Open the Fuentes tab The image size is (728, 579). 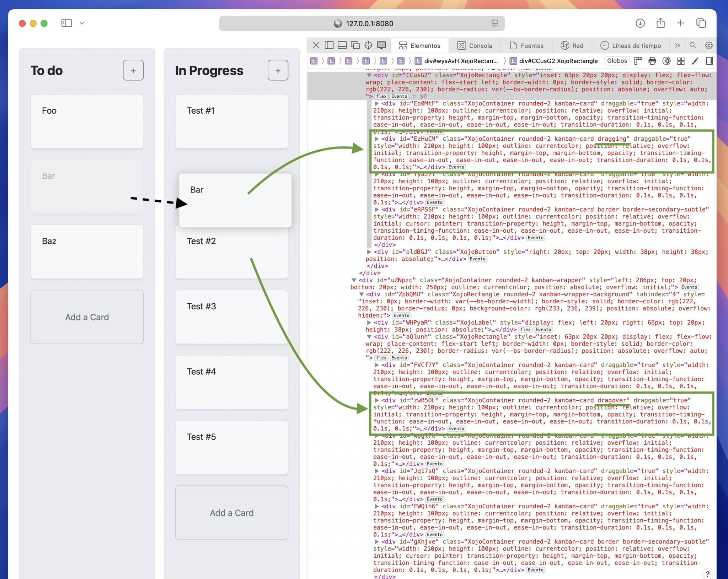coord(526,45)
